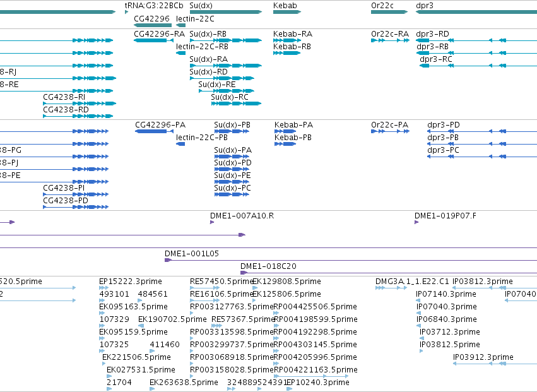Select transcript dpr3-RD
Screen dimensions: 537x392
coord(476,40)
